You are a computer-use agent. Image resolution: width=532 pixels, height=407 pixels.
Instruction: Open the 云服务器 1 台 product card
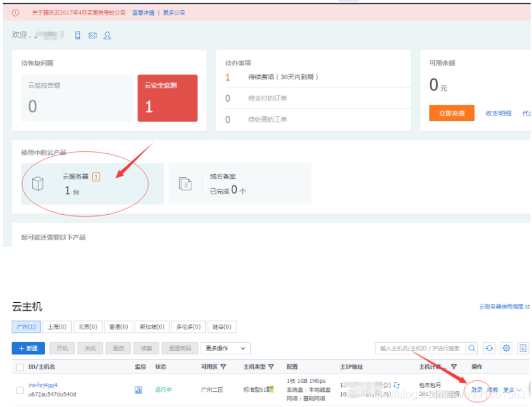click(x=92, y=183)
